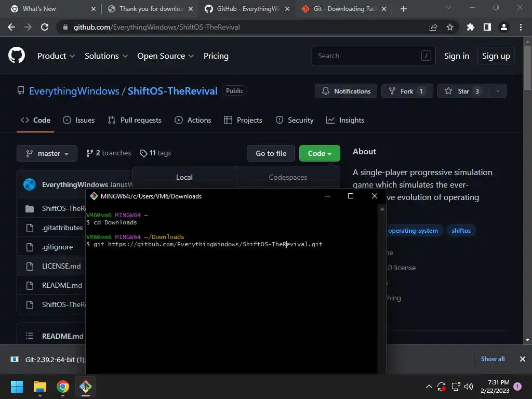Open the Windows Start menu
The image size is (532, 399).
click(x=17, y=387)
